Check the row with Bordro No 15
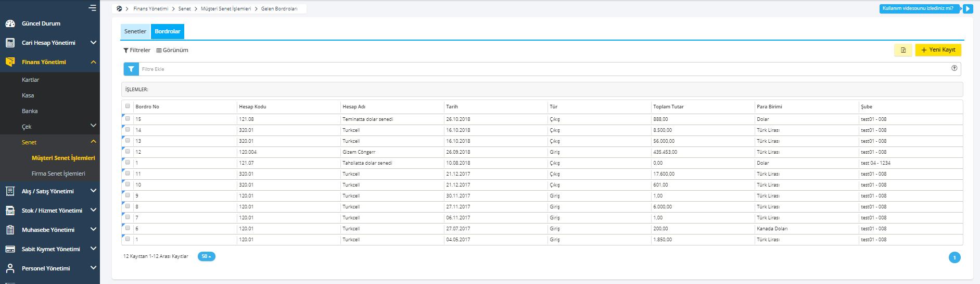 click(x=128, y=119)
